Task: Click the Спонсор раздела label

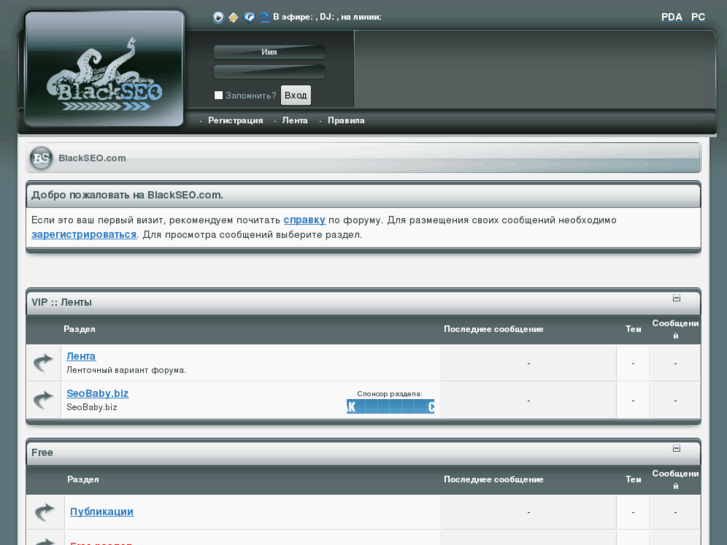Action: point(389,394)
